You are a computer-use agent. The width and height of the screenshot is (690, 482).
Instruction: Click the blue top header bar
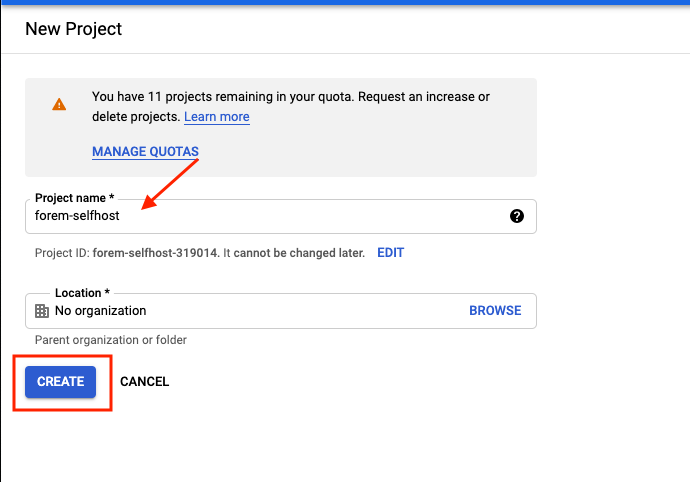(345, 2)
